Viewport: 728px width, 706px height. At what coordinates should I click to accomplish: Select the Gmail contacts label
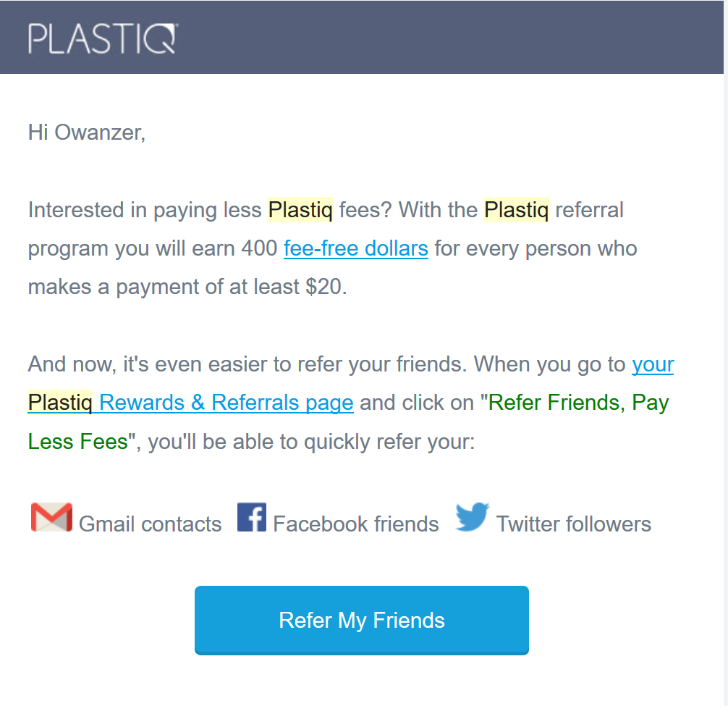pos(150,524)
